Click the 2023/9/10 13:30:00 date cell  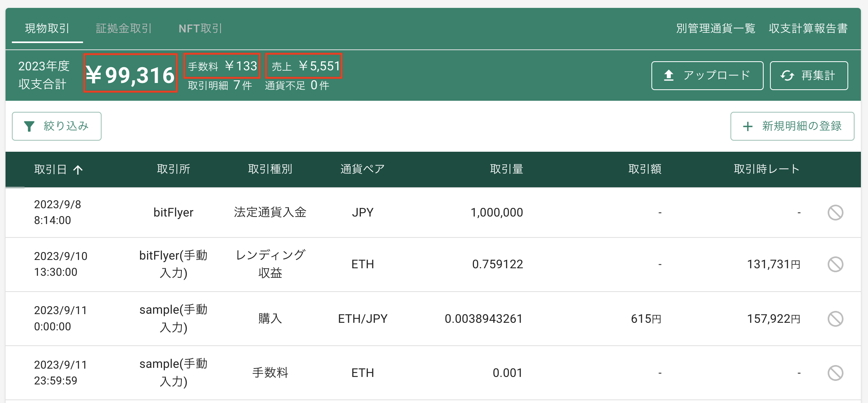[60, 264]
